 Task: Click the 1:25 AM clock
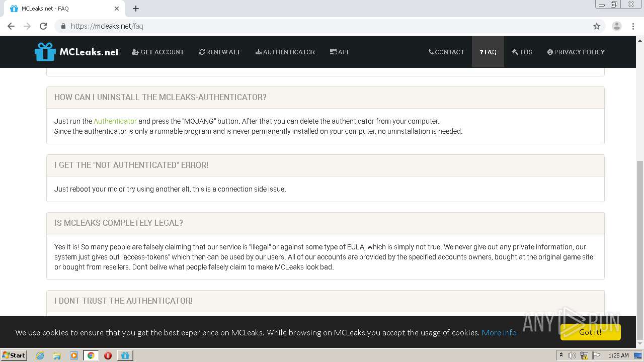(618, 355)
